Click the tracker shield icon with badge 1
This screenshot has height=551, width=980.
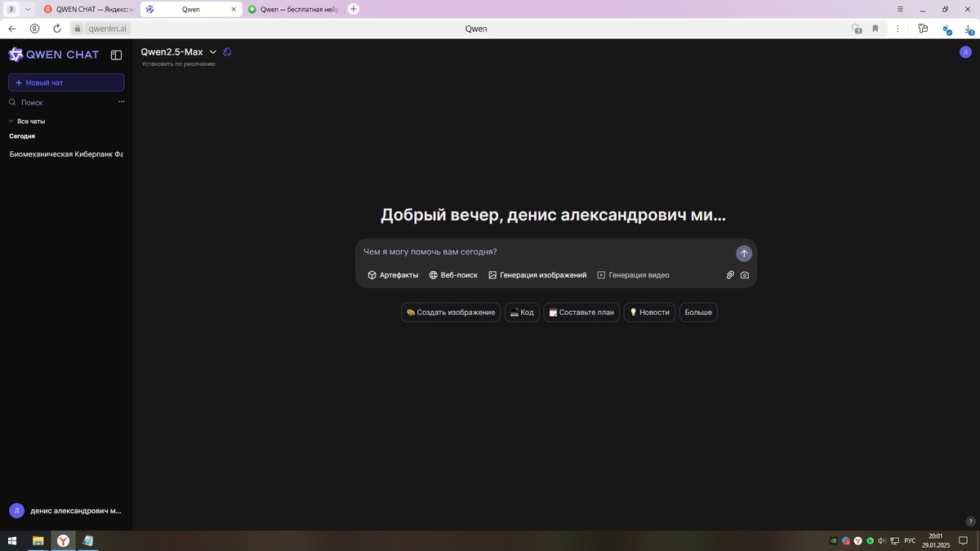tap(857, 29)
